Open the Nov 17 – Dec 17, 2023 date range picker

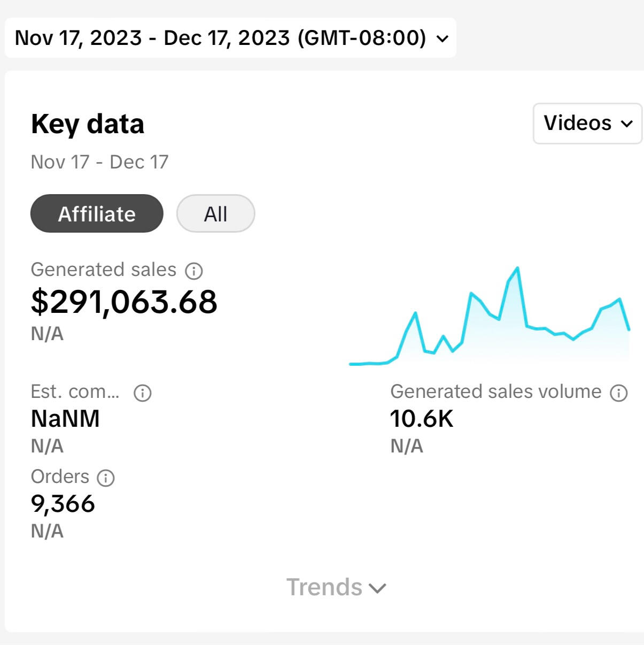click(x=220, y=38)
